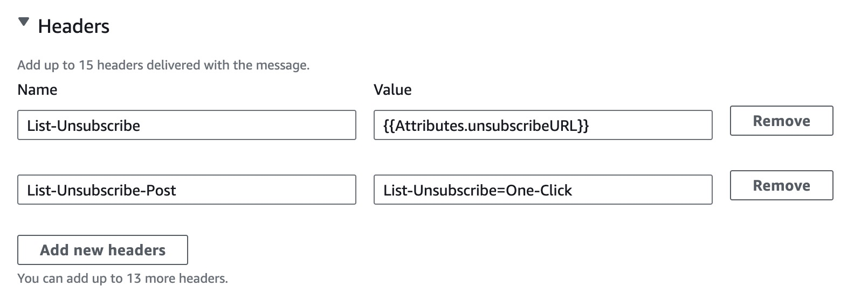Click the Value column label
The height and width of the screenshot is (307, 868).
(x=392, y=90)
